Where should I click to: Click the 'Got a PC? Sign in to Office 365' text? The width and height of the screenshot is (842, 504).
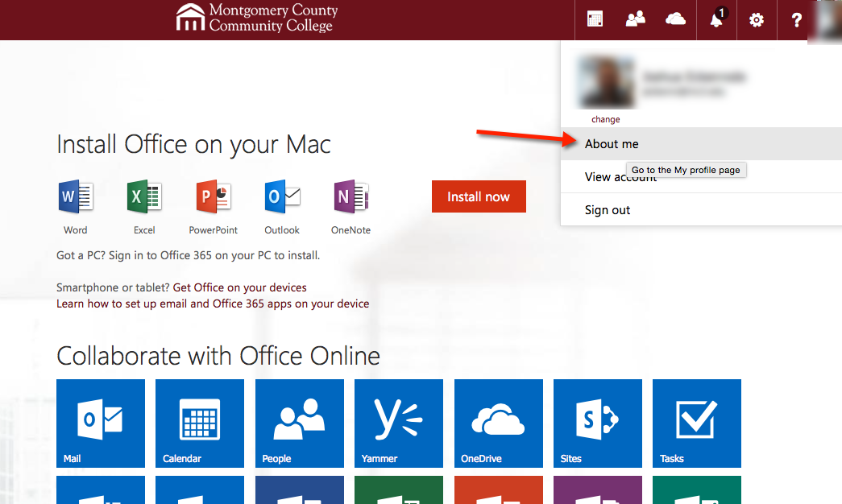(188, 255)
